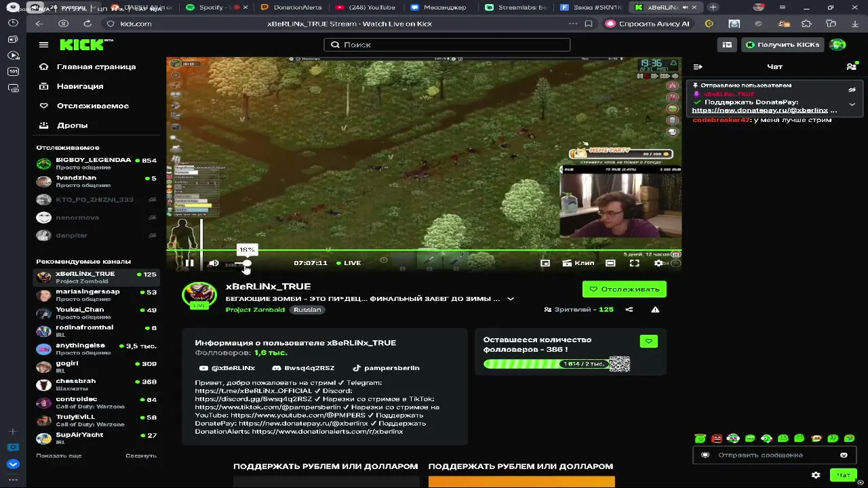Open chessbrah recommended channel

pos(96,384)
